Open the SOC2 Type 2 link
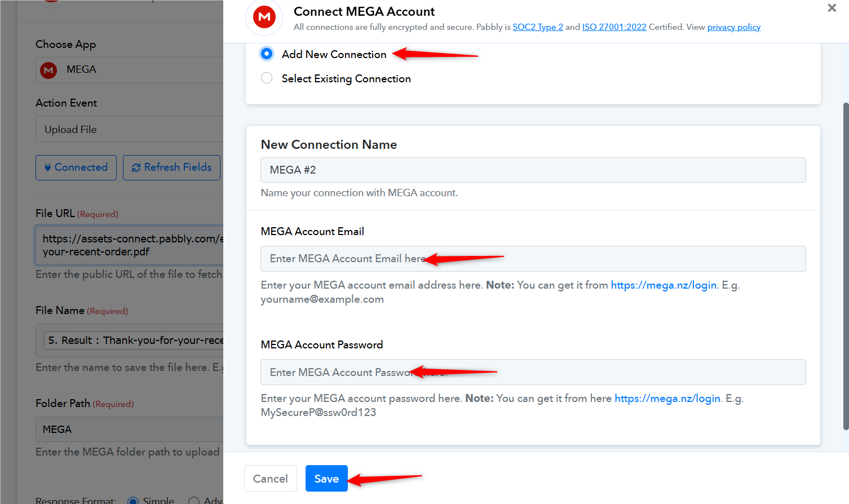The image size is (849, 504). point(538,27)
